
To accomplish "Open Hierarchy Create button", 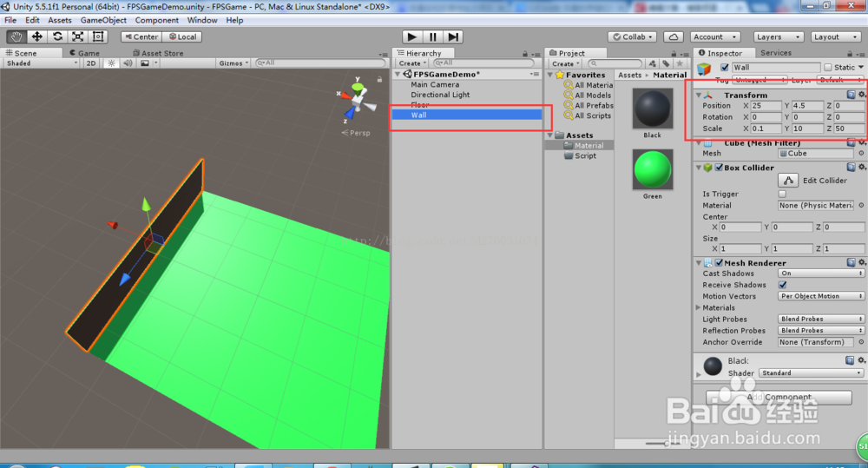I will (412, 63).
